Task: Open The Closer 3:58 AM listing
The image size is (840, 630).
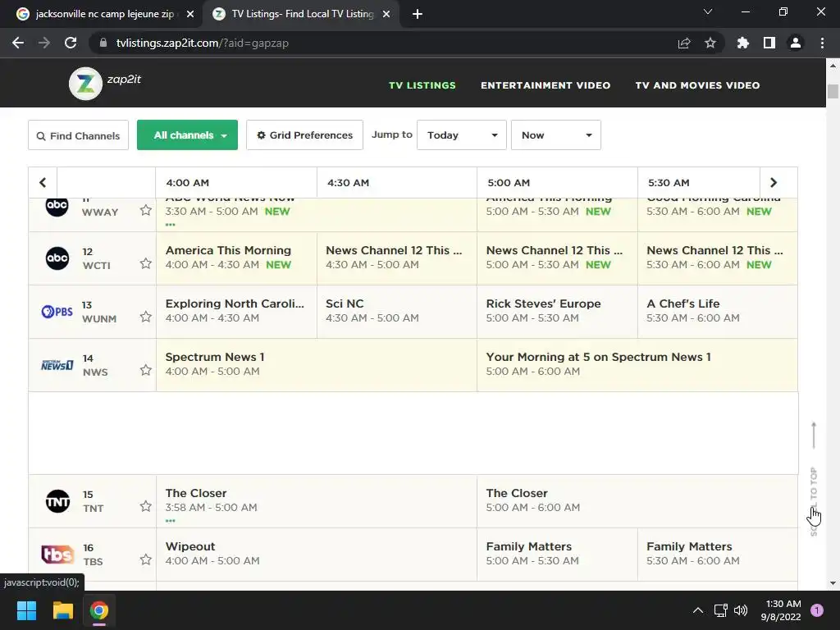Action: 317,501
